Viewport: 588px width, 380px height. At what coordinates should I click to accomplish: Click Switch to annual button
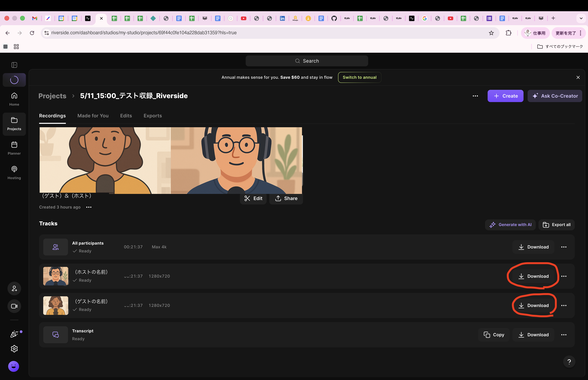pyautogui.click(x=360, y=78)
